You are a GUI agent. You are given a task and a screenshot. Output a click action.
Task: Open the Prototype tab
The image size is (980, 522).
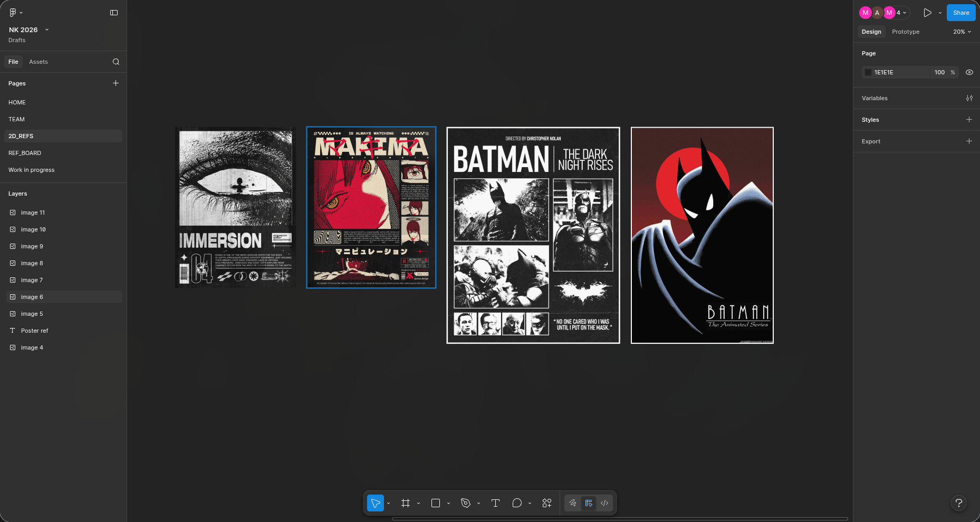tap(906, 32)
